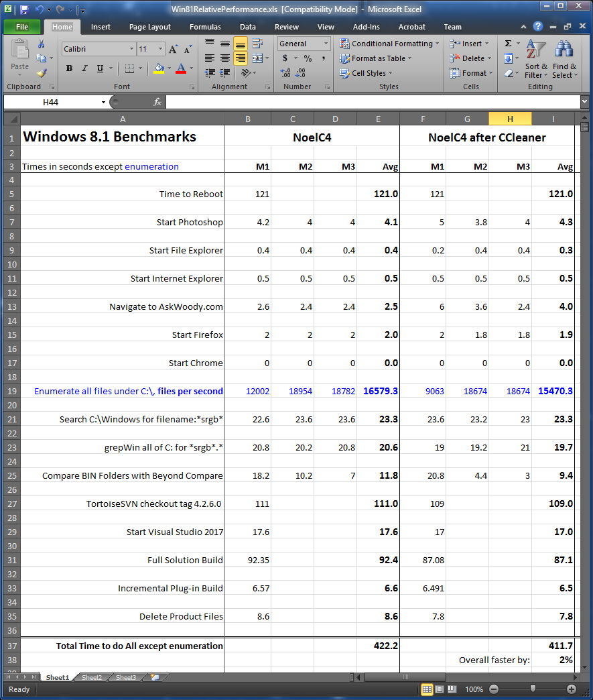The image size is (593, 700).
Task: Switch to the Page Layout tab
Action: [150, 27]
